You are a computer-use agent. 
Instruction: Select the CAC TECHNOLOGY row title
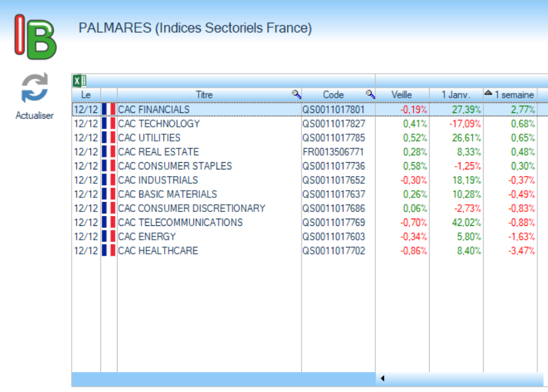click(x=159, y=124)
